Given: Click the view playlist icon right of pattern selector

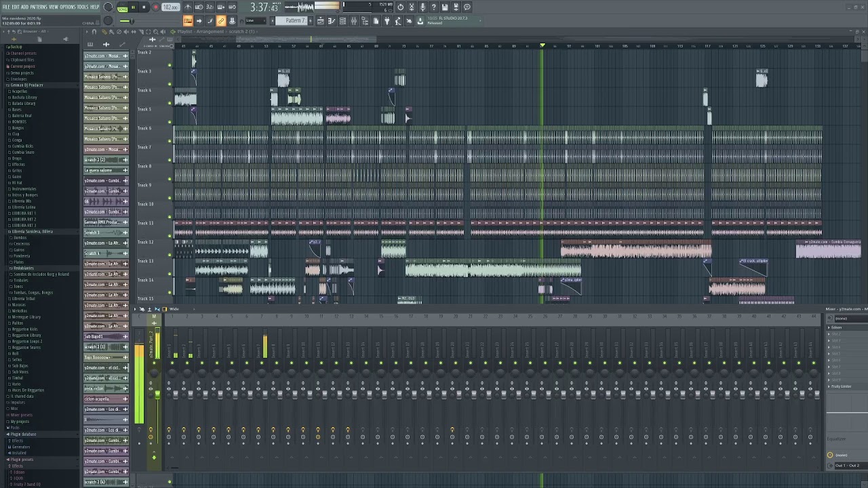Looking at the screenshot, I should click(320, 21).
